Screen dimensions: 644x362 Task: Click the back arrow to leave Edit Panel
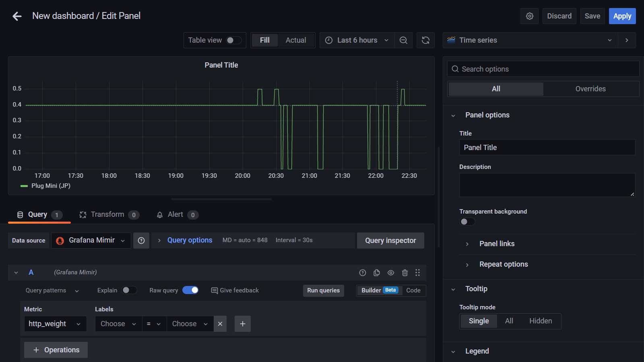point(17,16)
